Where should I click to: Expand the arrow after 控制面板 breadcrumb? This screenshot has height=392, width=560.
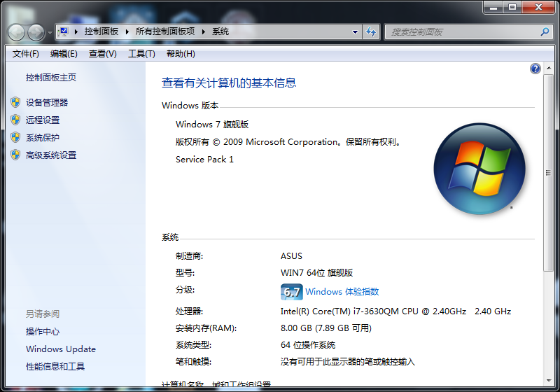point(127,31)
